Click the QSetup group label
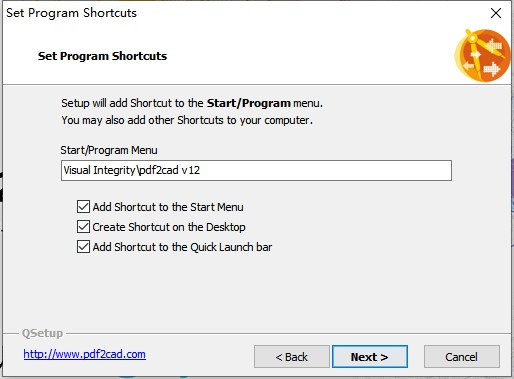Image resolution: width=514 pixels, height=379 pixels. pos(42,333)
